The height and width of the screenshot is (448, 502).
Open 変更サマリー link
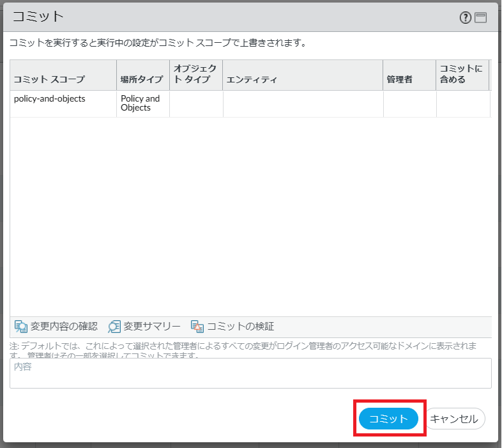click(x=152, y=327)
